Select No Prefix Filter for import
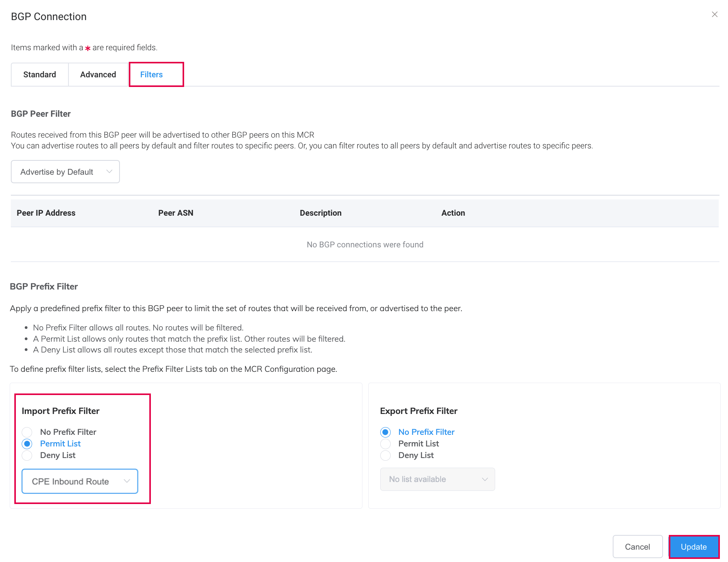 click(x=27, y=432)
